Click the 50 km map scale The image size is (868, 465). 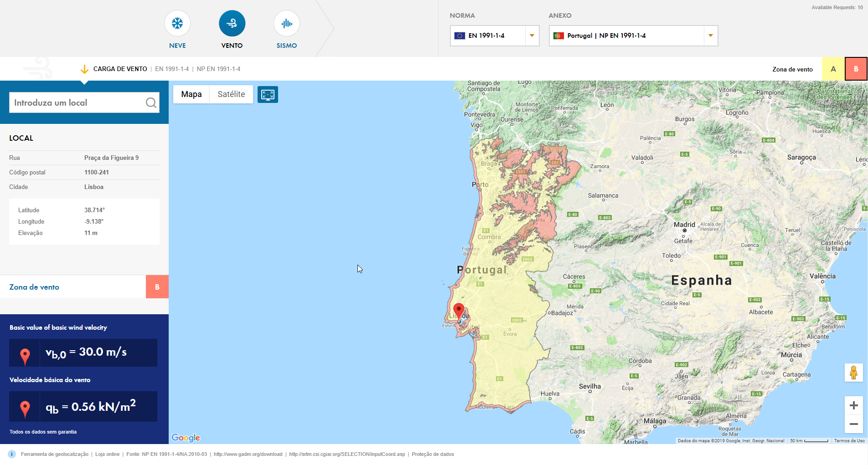(x=809, y=441)
